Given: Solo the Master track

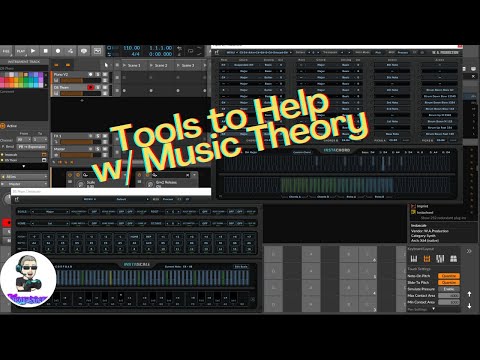Looking at the screenshot, I should pos(98,149).
